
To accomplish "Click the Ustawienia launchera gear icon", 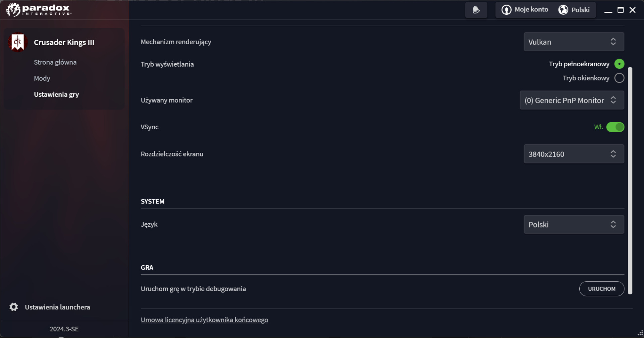I will 14,307.
